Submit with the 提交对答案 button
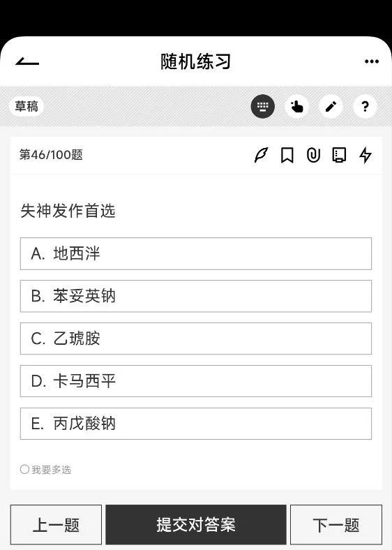The image size is (392, 550). [196, 525]
